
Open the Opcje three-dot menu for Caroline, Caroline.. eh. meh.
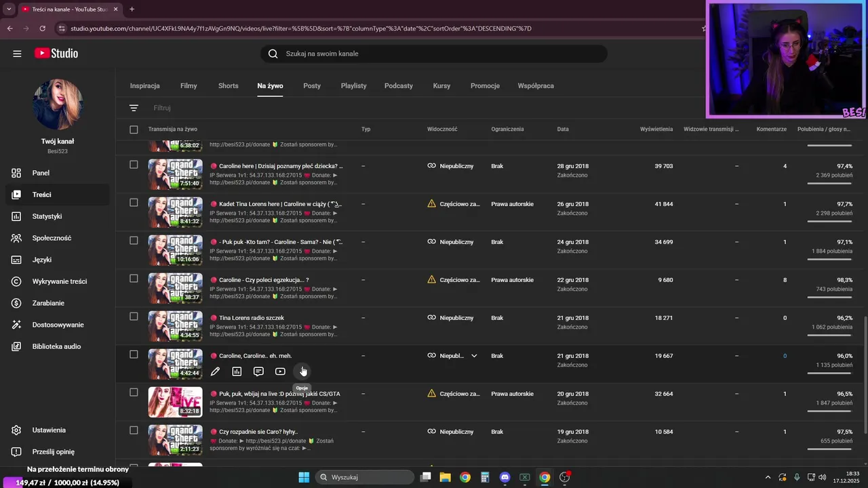pyautogui.click(x=302, y=371)
